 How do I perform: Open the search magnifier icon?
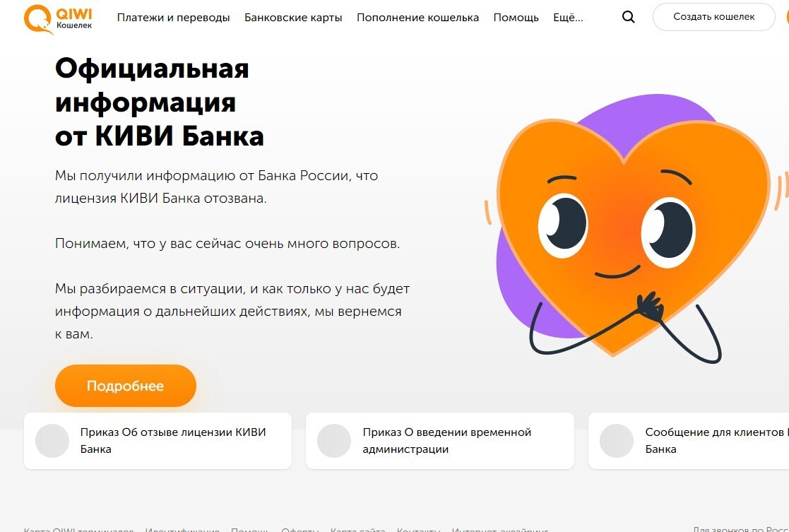tap(629, 17)
